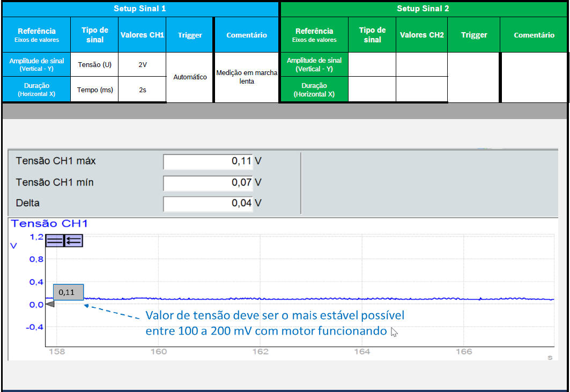Select the Setup Sinal 1 header
Screen dimensions: 570x392
click(140, 9)
